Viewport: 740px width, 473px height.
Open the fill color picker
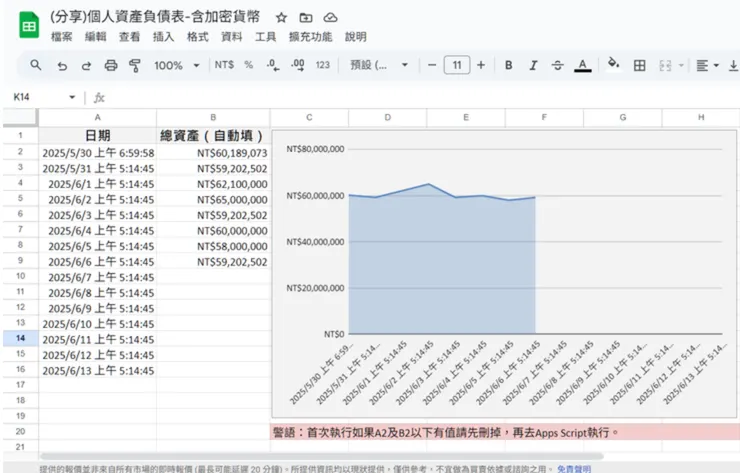click(x=613, y=63)
